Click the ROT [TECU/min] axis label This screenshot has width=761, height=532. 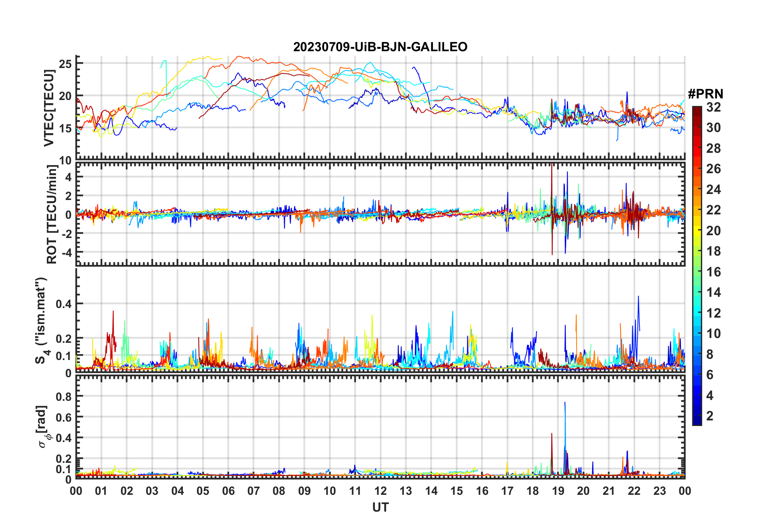pyautogui.click(x=52, y=214)
